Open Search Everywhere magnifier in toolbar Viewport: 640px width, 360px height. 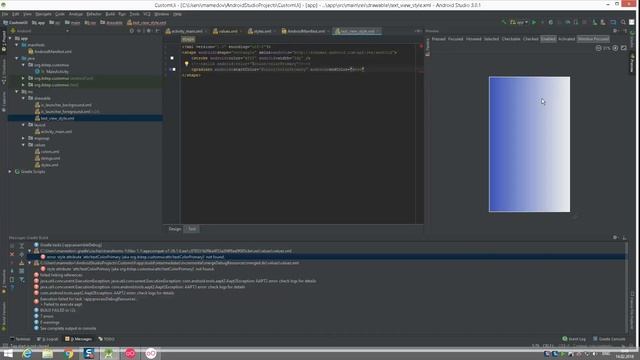tap(623, 22)
